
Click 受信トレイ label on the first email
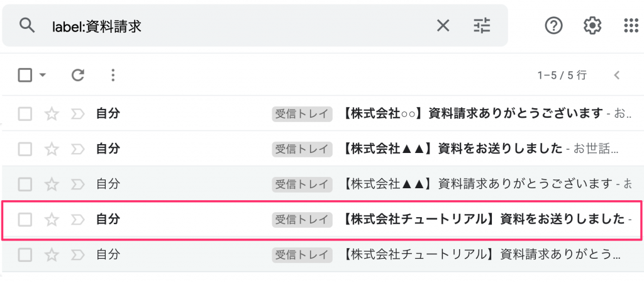[x=302, y=114]
